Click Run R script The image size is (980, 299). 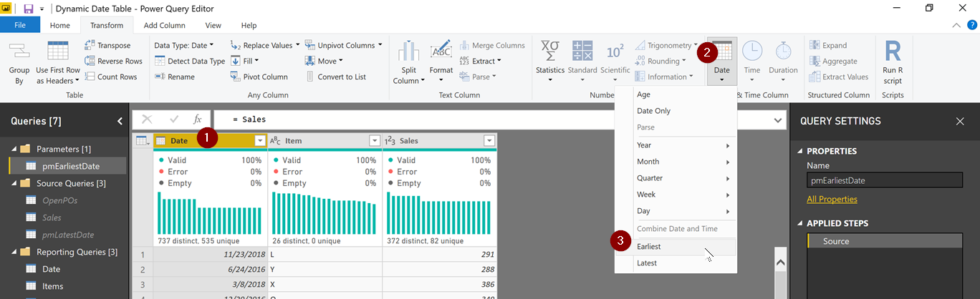(x=893, y=63)
